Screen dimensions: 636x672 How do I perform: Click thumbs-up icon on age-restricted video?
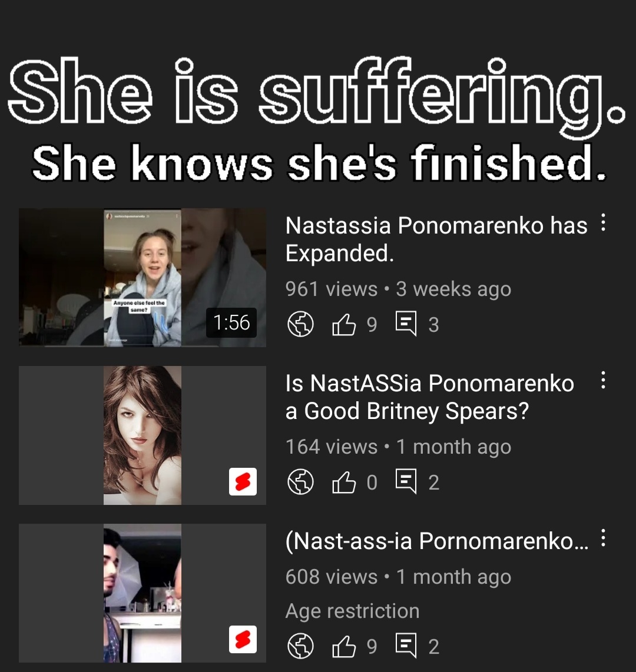344,646
